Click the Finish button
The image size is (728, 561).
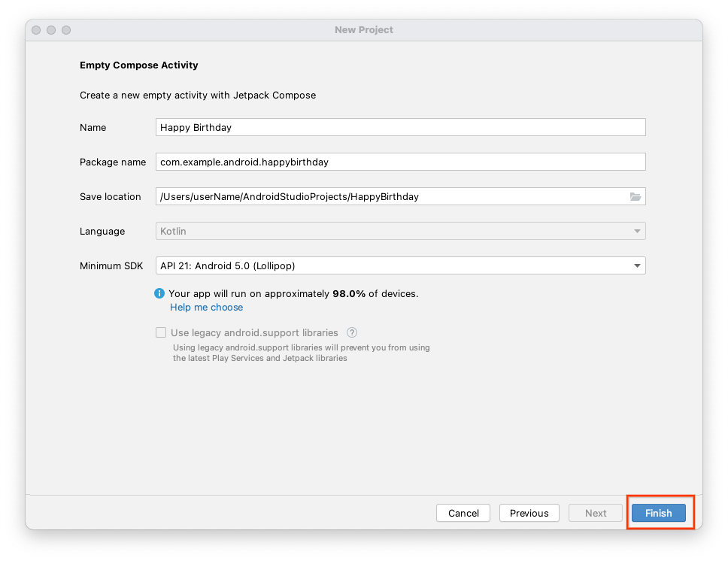coord(658,513)
